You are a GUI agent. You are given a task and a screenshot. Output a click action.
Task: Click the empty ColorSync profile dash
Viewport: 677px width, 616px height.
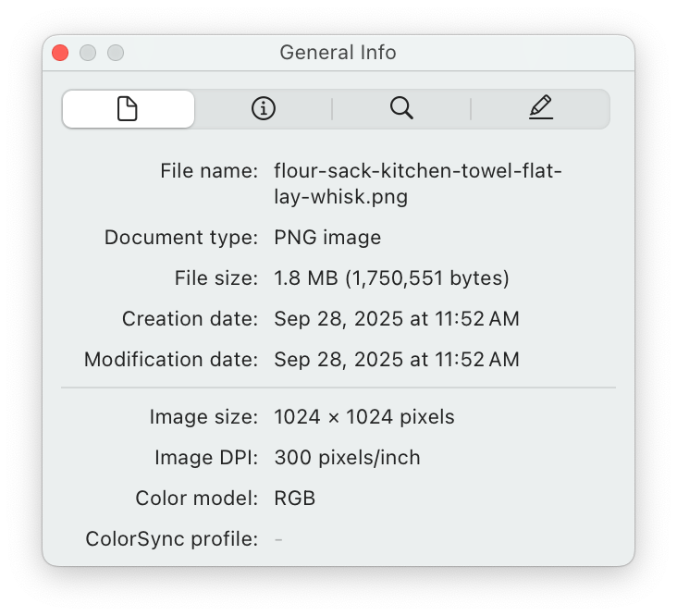(278, 539)
